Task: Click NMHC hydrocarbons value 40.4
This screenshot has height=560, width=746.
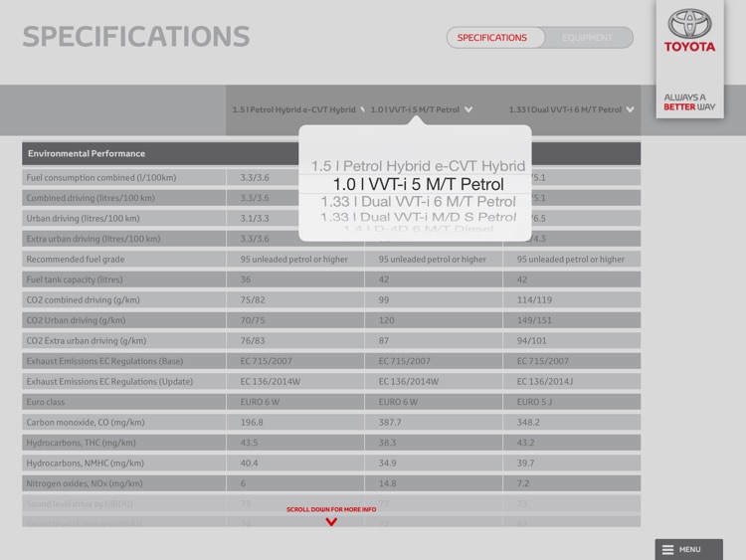Action: pos(250,464)
